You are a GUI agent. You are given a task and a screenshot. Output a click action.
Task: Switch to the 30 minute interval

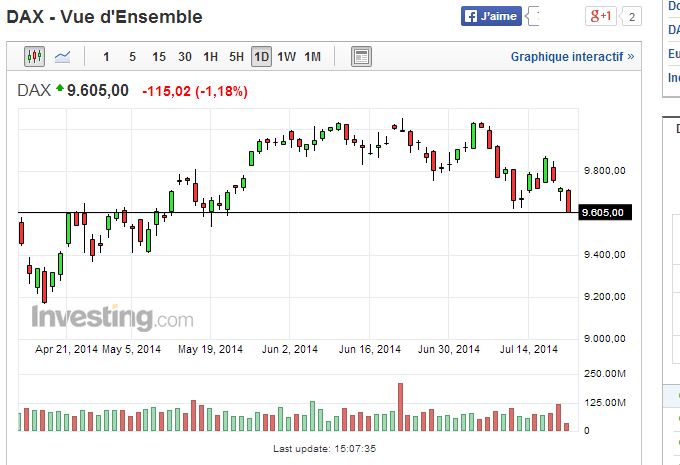tap(185, 56)
